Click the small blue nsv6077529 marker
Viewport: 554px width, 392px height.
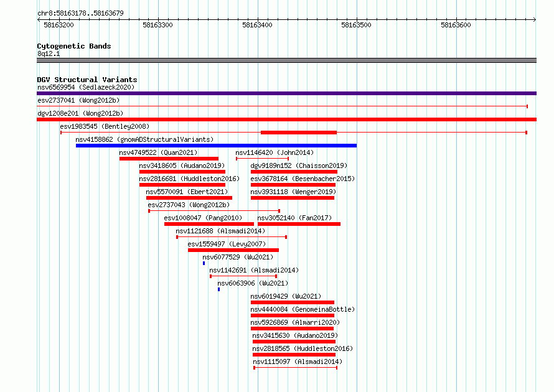204,263
